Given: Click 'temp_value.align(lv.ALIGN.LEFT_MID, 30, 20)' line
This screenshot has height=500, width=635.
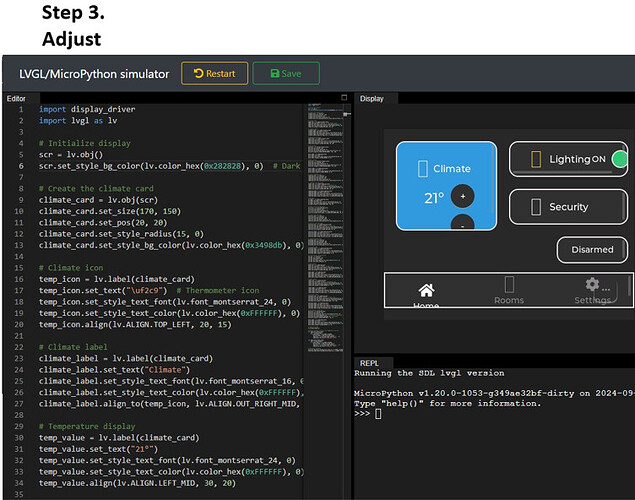Looking at the screenshot, I should tap(137, 483).
